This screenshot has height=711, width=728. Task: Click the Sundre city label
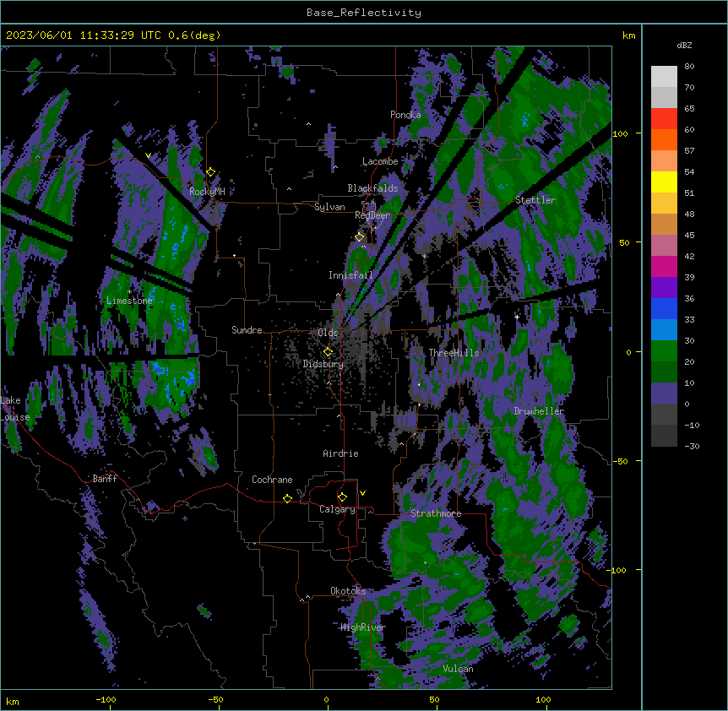point(247,330)
